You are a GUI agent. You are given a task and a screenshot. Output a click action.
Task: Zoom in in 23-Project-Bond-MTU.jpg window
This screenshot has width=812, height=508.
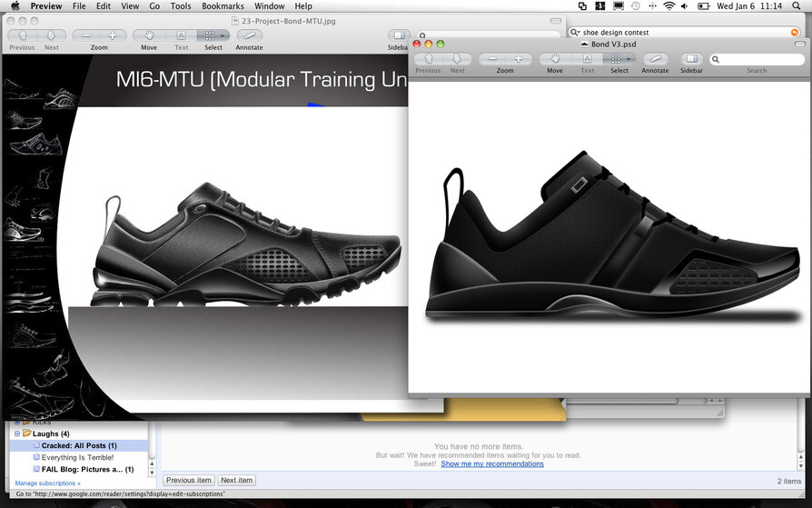point(113,35)
